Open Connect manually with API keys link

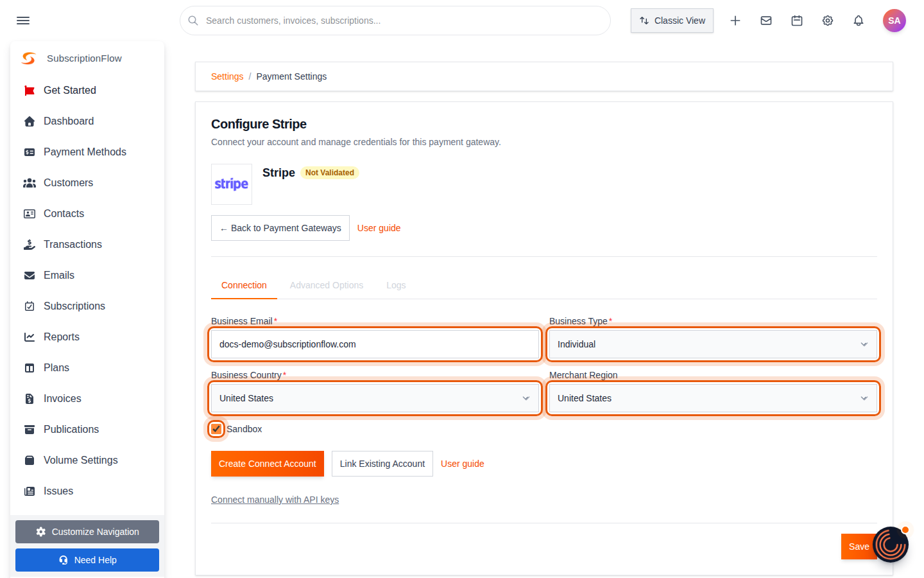(275, 500)
